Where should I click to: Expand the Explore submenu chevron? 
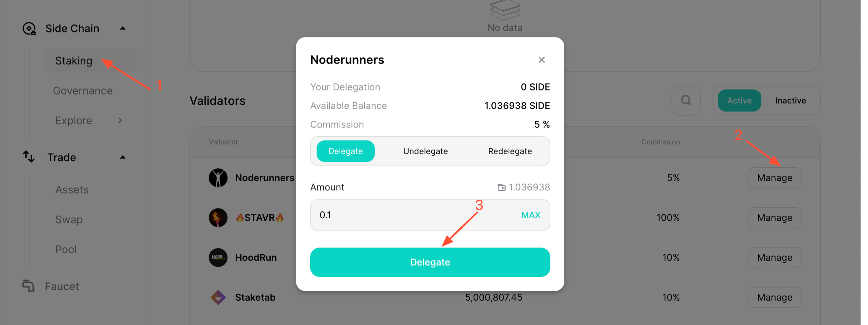point(120,120)
